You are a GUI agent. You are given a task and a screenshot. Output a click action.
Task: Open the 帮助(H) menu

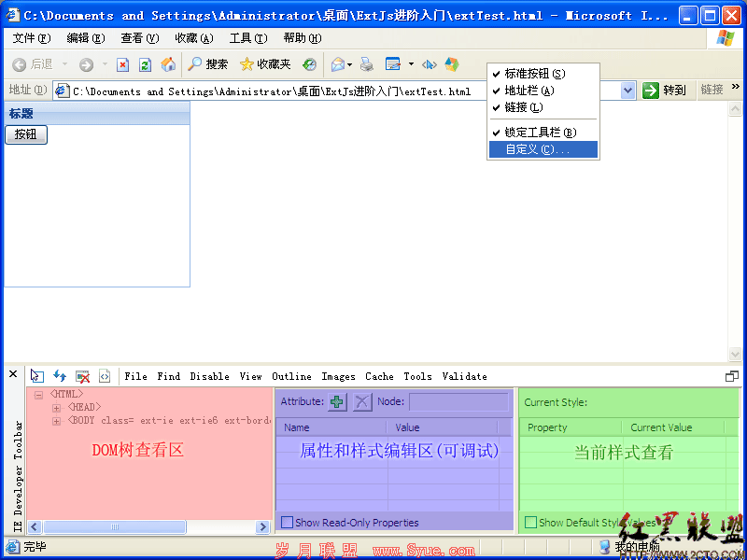(302, 38)
